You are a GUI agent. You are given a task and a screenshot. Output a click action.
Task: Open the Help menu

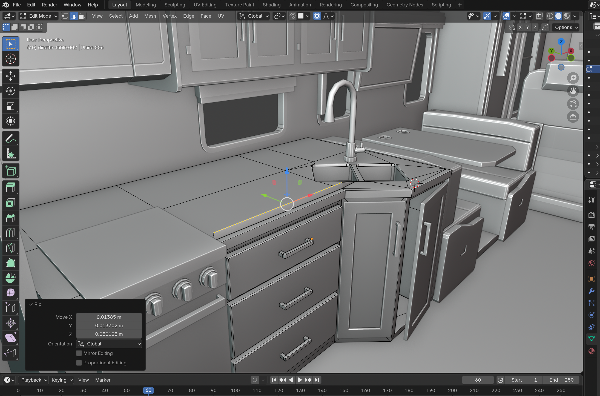point(93,5)
